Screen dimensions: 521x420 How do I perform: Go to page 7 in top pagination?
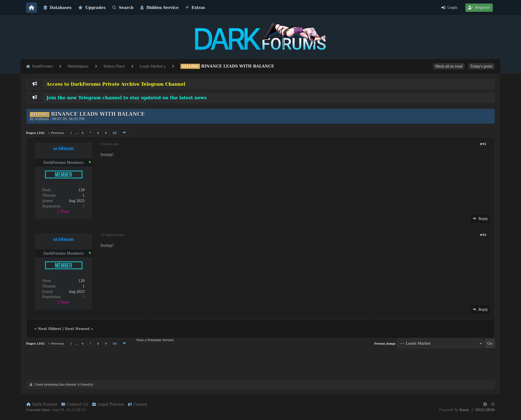point(90,133)
